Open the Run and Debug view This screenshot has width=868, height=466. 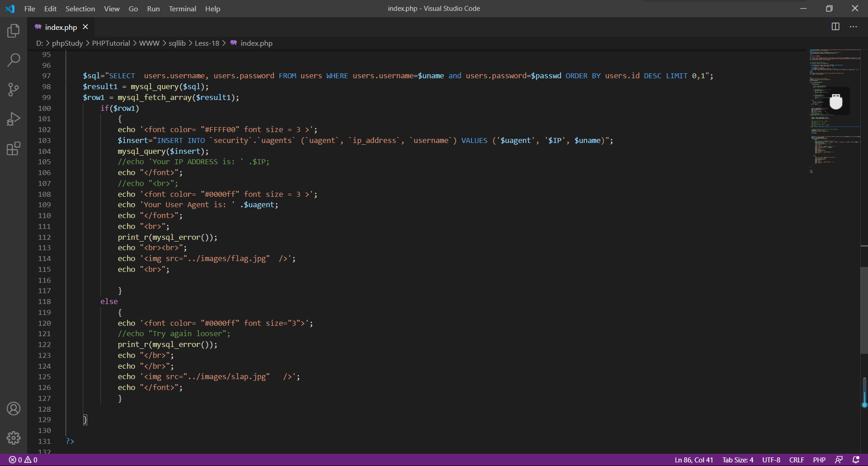14,119
